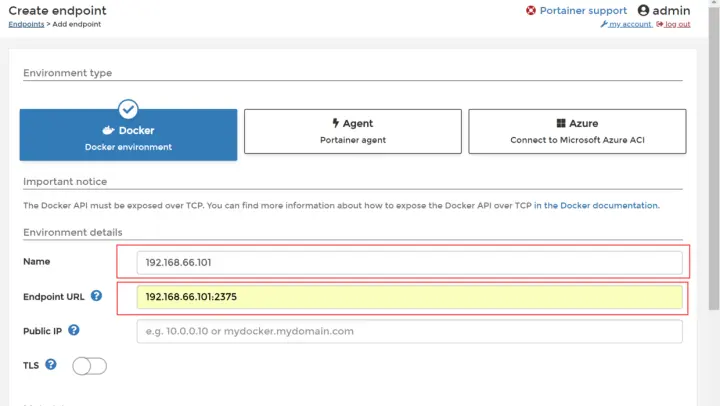Image resolution: width=720 pixels, height=406 pixels.
Task: Open my account link
Action: pos(626,24)
